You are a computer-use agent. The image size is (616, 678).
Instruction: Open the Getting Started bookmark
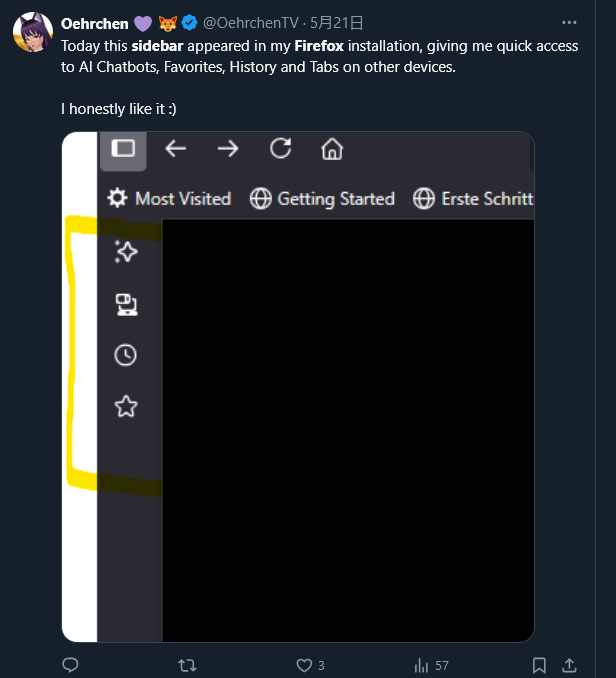322,199
